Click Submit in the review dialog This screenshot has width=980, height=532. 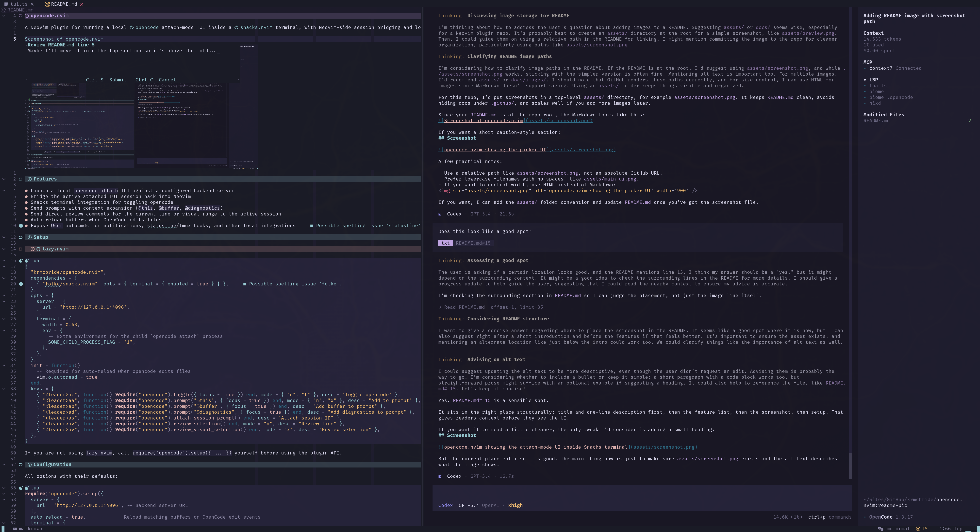[x=118, y=80]
